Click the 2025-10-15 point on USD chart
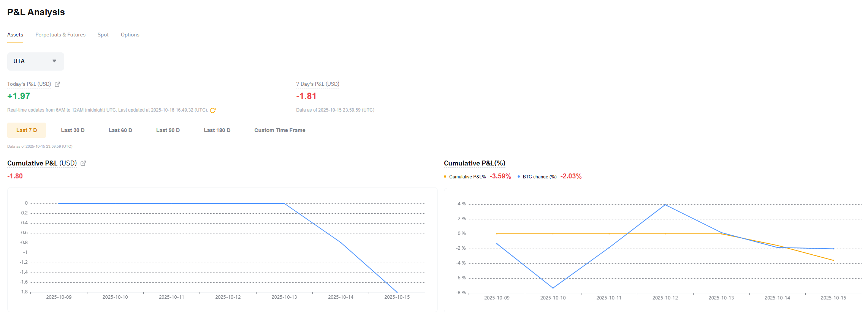This screenshot has width=868, height=312. [397, 292]
